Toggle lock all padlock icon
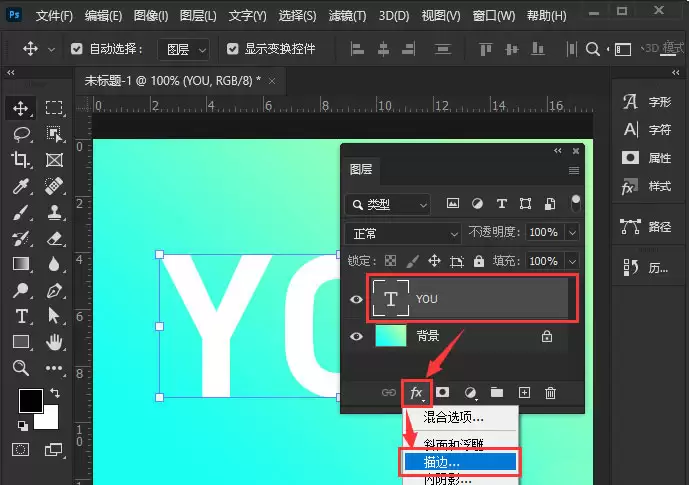The width and height of the screenshot is (689, 485). click(479, 261)
